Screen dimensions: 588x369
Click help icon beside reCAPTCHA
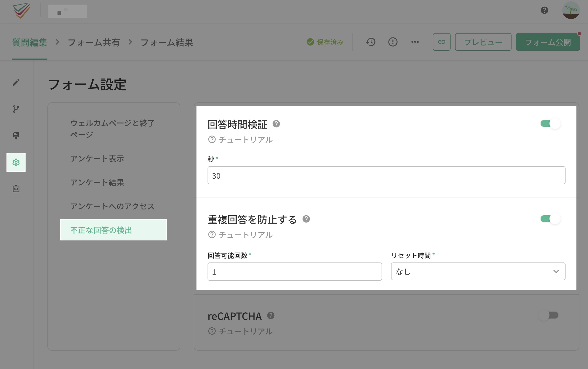tap(271, 315)
